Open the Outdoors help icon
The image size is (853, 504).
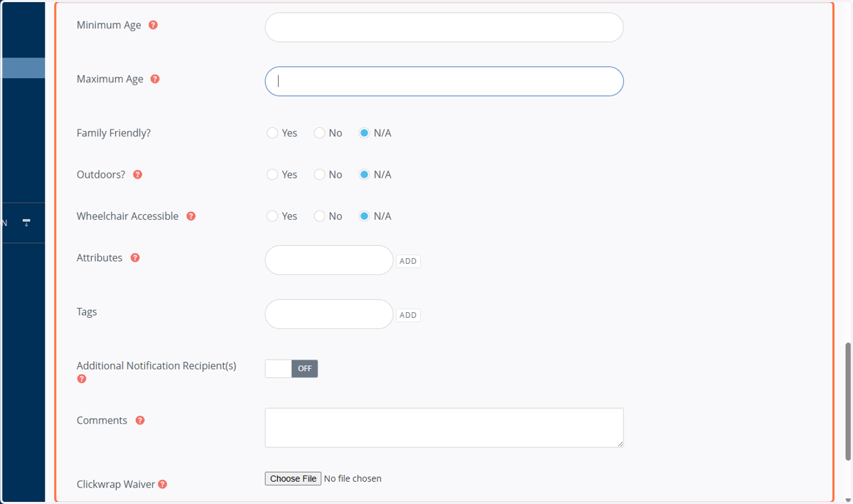[x=138, y=174]
